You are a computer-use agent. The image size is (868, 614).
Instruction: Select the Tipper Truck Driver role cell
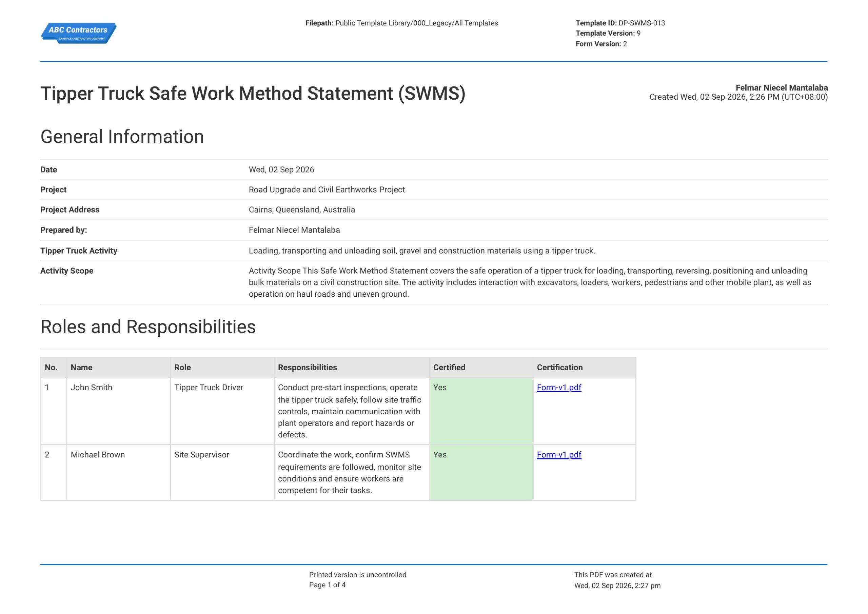click(x=222, y=411)
